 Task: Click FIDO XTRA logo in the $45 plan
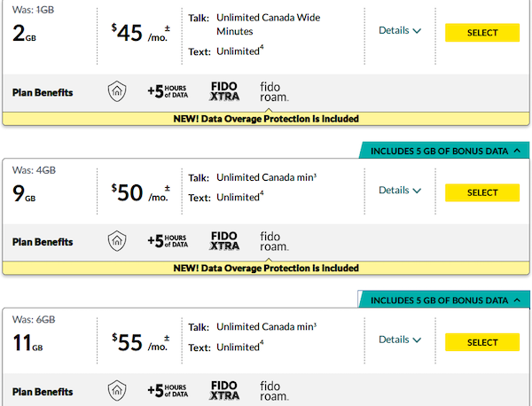224,91
